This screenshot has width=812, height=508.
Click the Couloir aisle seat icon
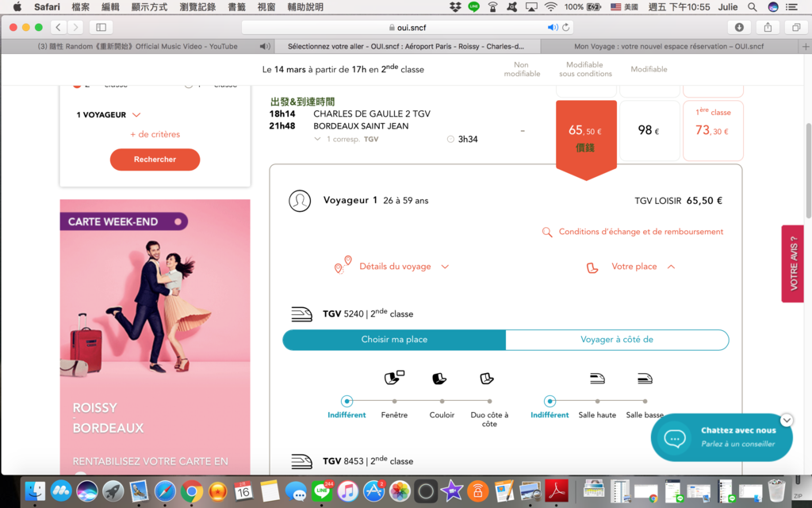[439, 379]
